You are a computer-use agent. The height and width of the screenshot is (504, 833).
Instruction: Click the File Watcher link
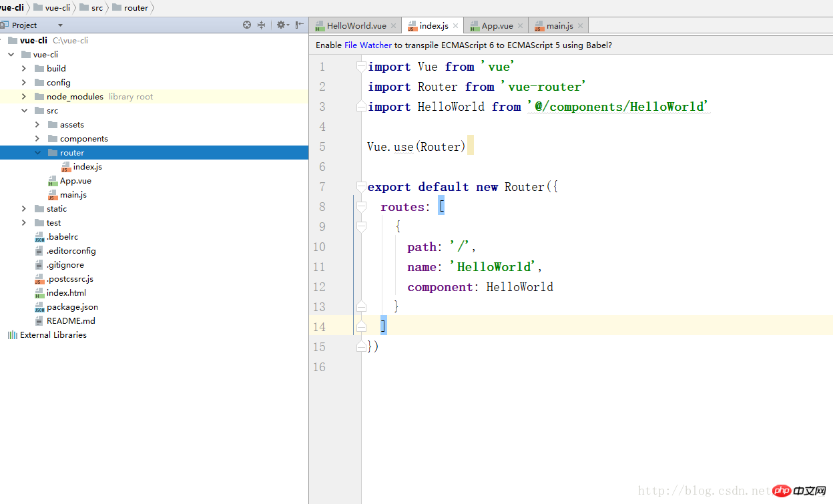point(368,45)
